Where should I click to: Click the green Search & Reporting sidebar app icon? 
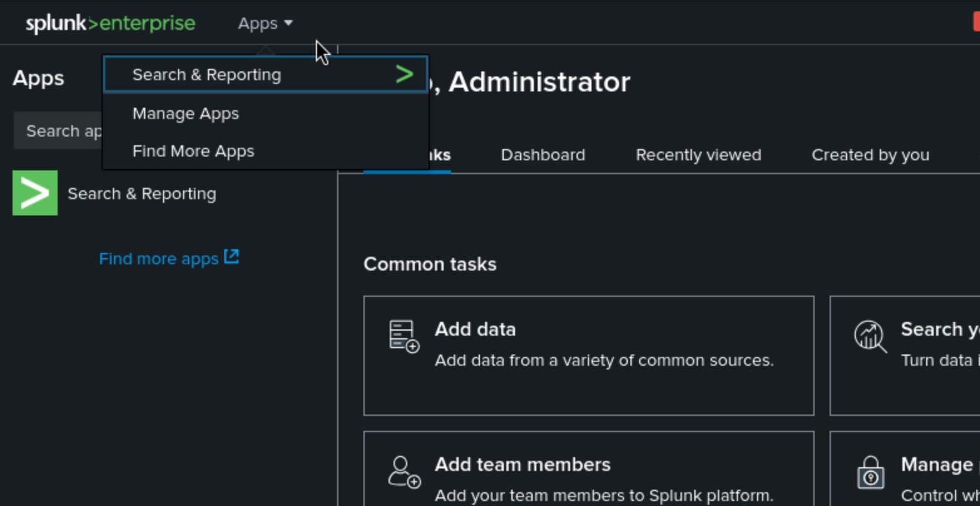click(x=35, y=193)
